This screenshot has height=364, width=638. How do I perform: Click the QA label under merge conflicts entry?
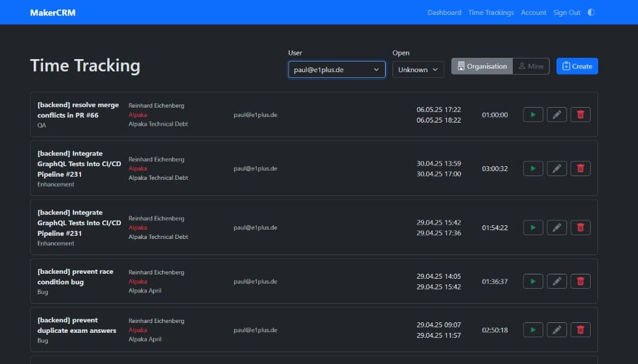click(x=42, y=126)
